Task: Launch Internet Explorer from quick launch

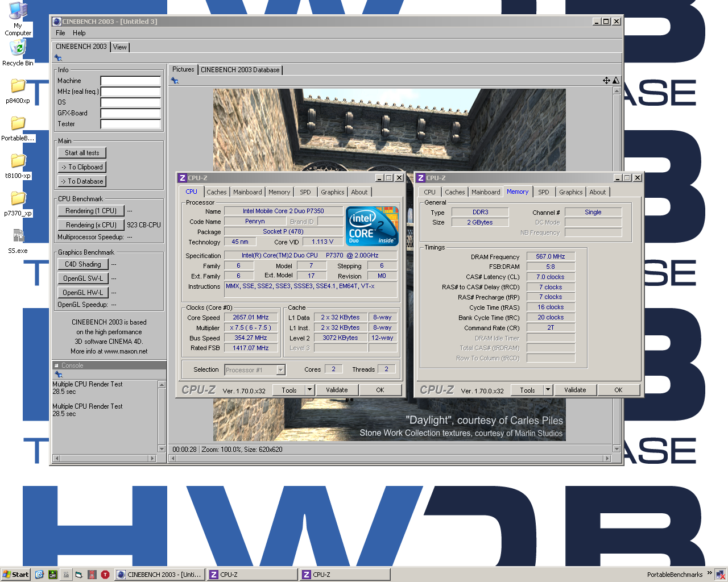Action: tap(39, 575)
